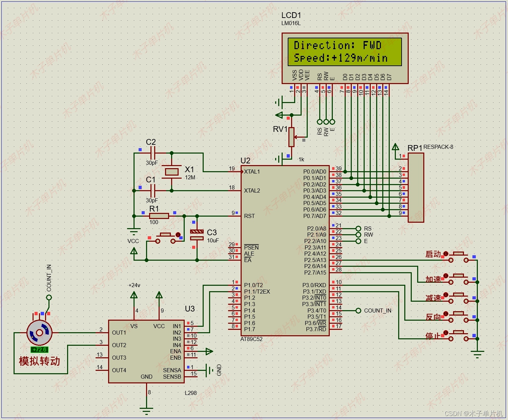Click the +72.6 motor speed readout
This screenshot has height=420, width=508.
pos(39,349)
